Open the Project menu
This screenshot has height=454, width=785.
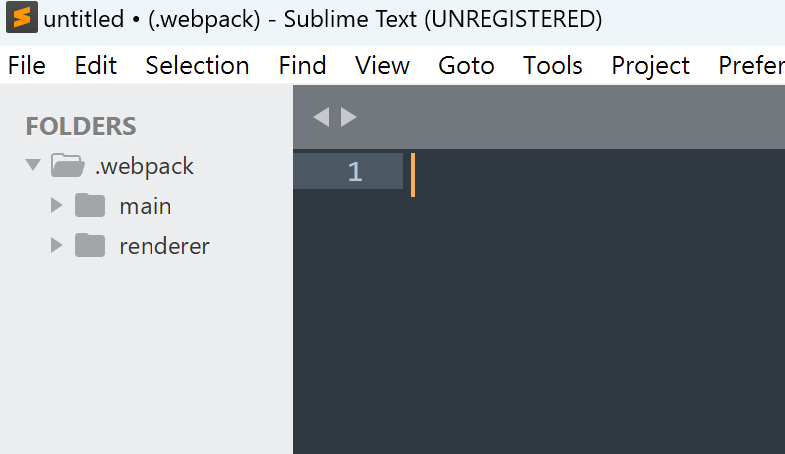650,66
